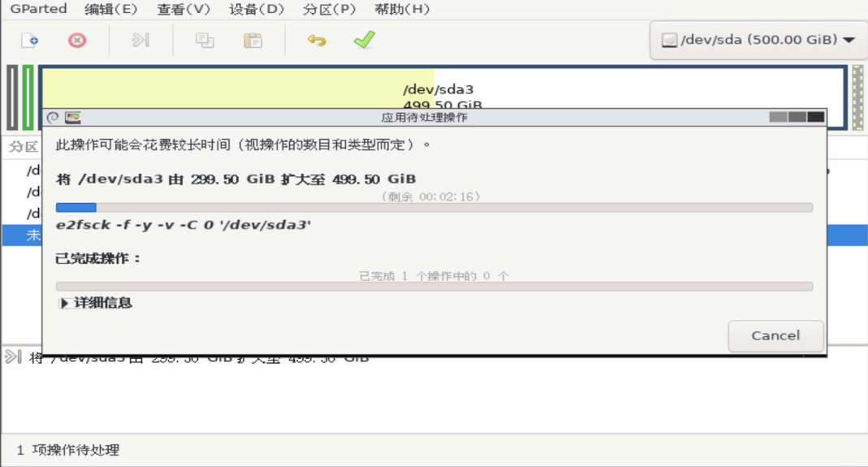The image size is (868, 467).
Task: Click the Paste partition toolbar icon
Action: click(x=253, y=41)
